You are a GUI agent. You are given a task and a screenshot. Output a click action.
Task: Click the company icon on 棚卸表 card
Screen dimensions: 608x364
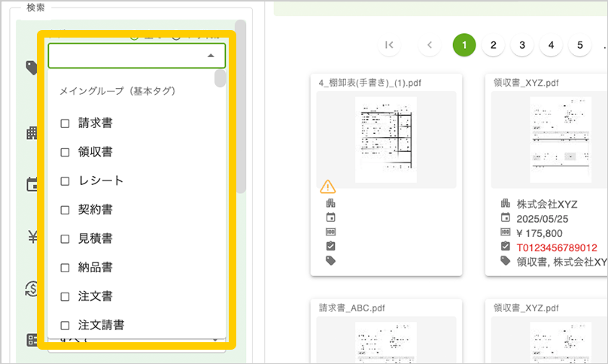[331, 203]
